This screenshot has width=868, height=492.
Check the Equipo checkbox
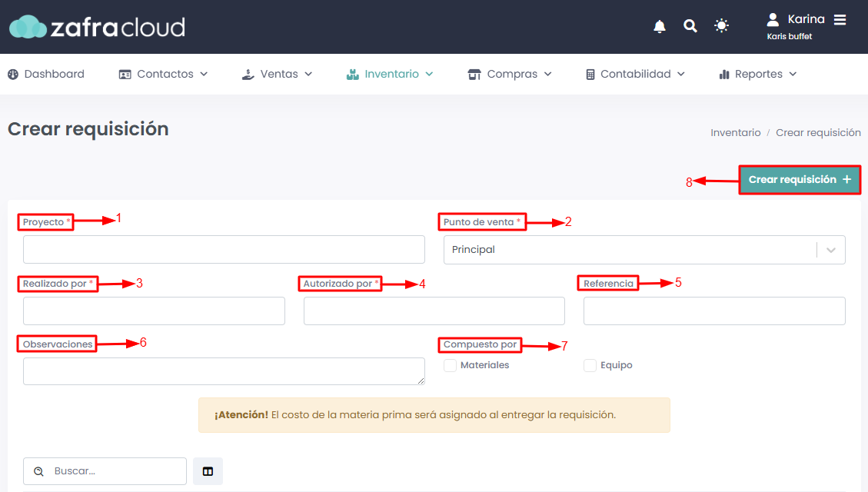pos(590,365)
